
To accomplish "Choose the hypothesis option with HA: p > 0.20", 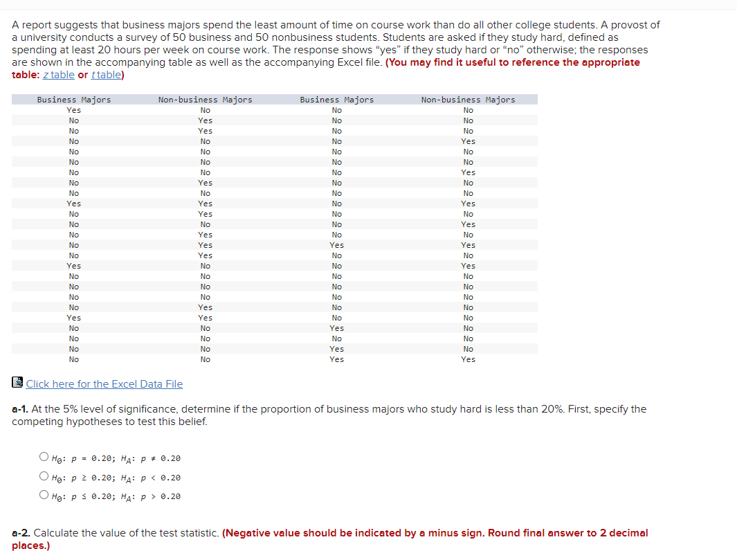I will (x=44, y=495).
